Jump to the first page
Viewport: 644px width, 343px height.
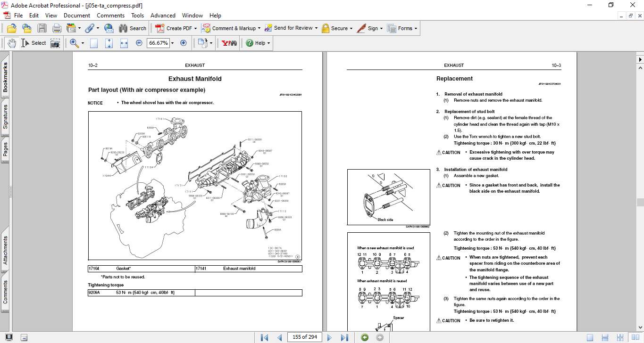point(265,337)
